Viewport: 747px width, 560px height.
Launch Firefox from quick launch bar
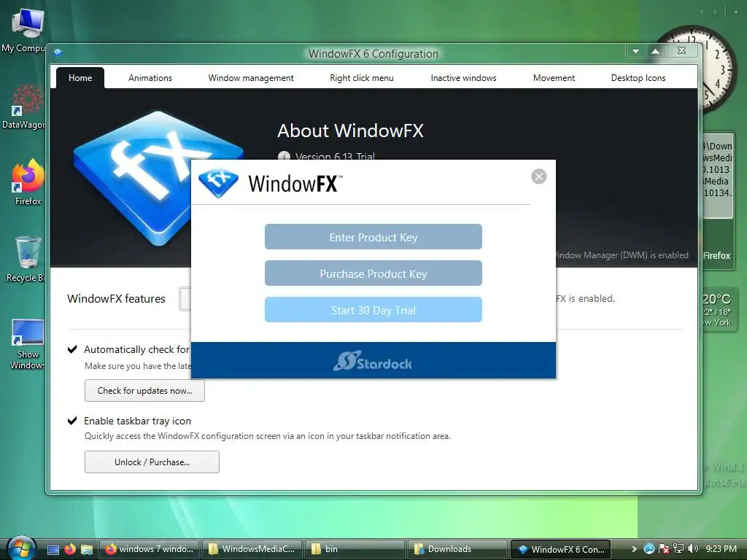69,550
